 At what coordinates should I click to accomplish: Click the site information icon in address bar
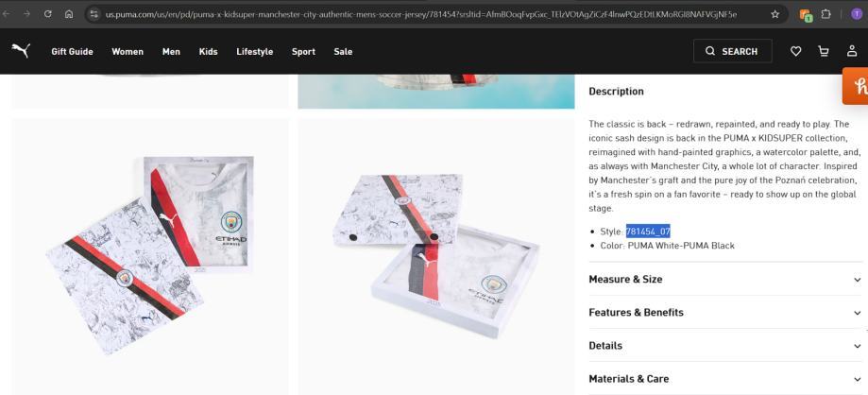point(94,14)
